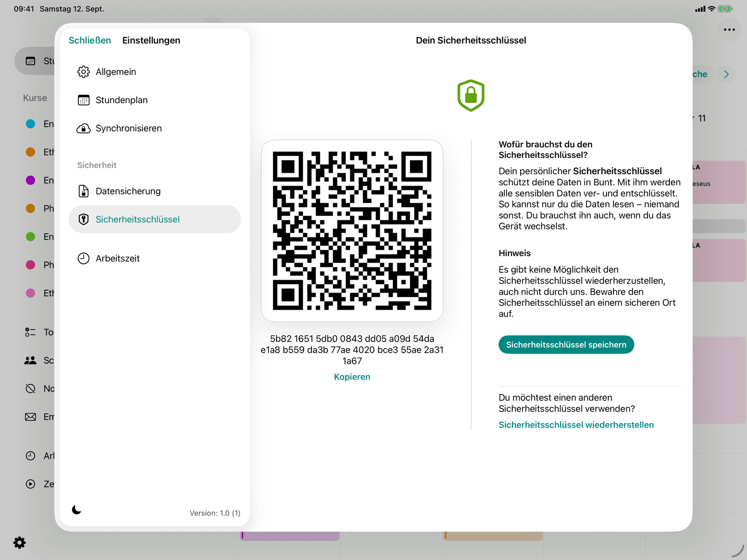The image size is (747, 560).
Task: Click the Wi-Fi icon in status bar
Action: coord(712,9)
